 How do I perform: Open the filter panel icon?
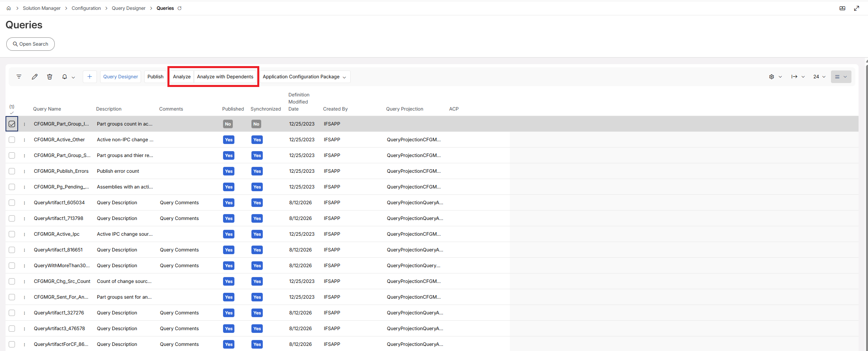click(19, 77)
